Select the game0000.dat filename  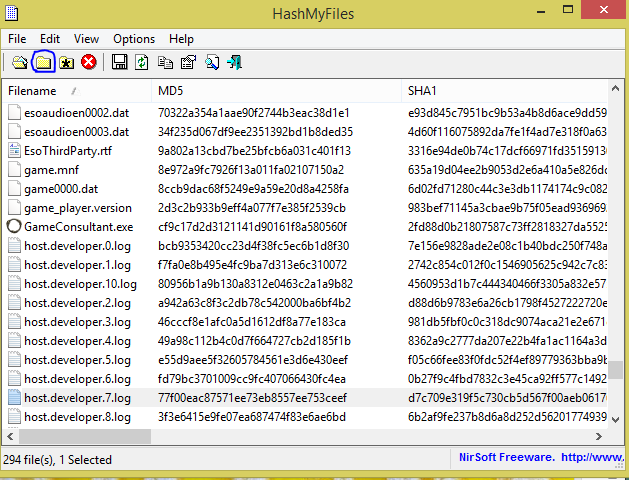[61, 189]
